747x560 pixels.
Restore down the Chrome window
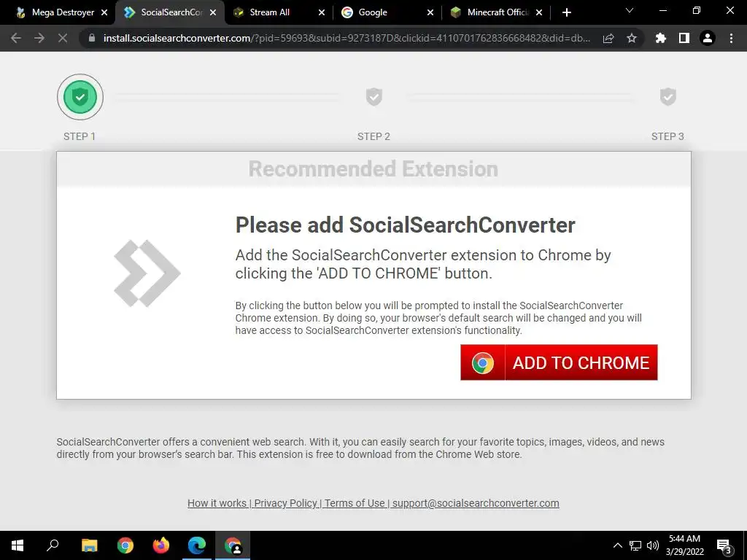click(697, 10)
